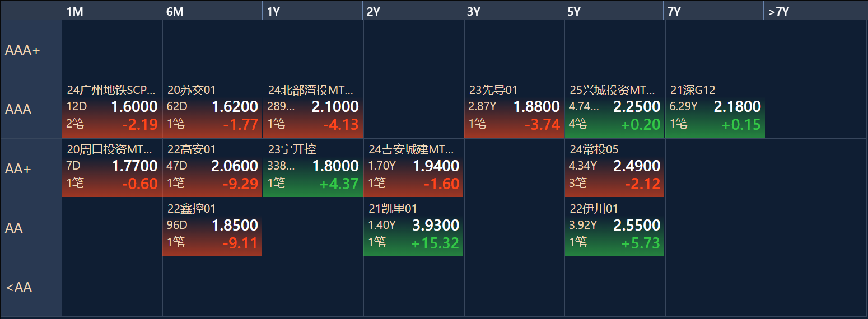Click the 1M column header
The width and height of the screenshot is (868, 319).
click(x=111, y=11)
